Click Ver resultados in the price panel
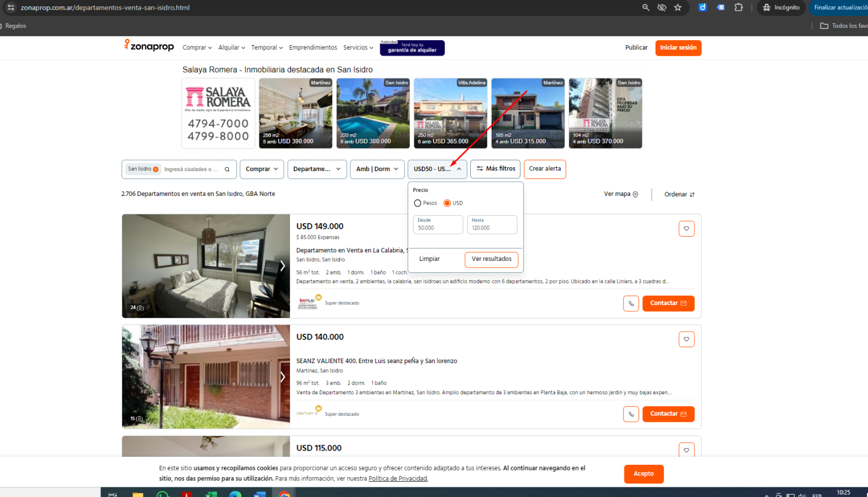 (x=491, y=259)
